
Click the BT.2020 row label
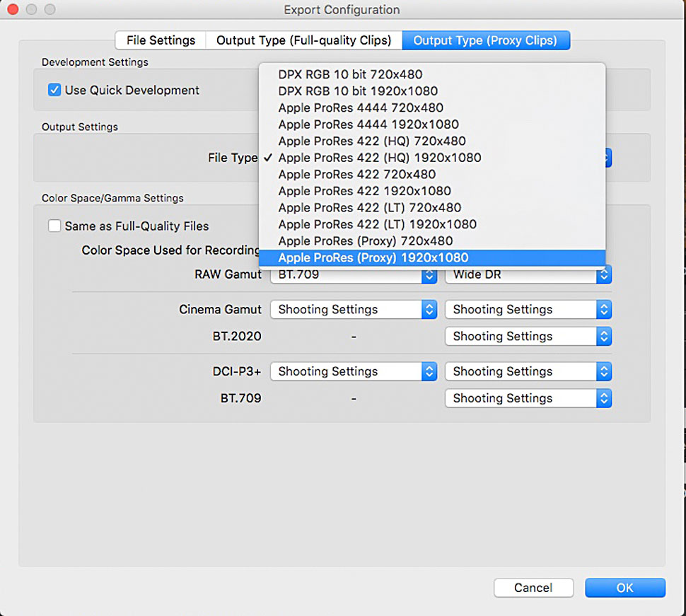[237, 336]
